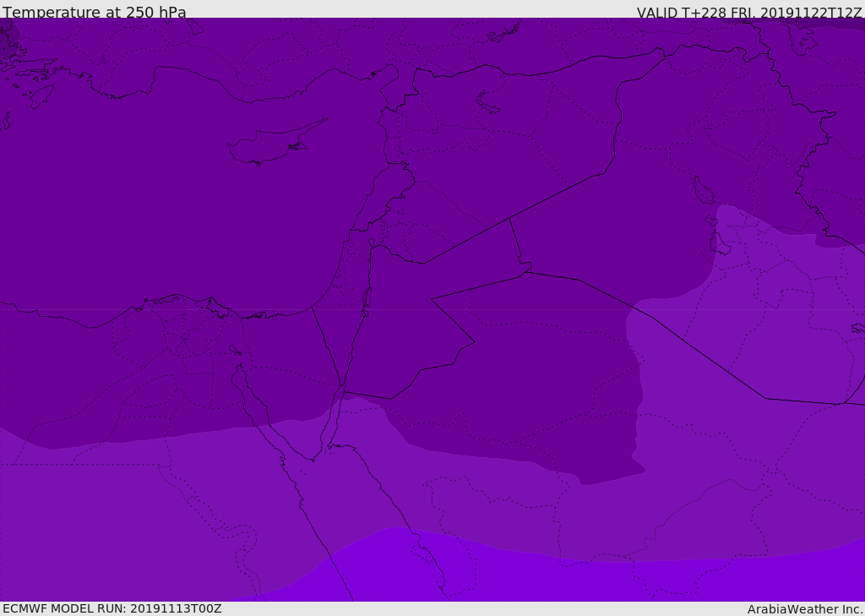Click the 'ArabiaWeather Inc.' credit text
This screenshot has width=865, height=616.
(804, 609)
